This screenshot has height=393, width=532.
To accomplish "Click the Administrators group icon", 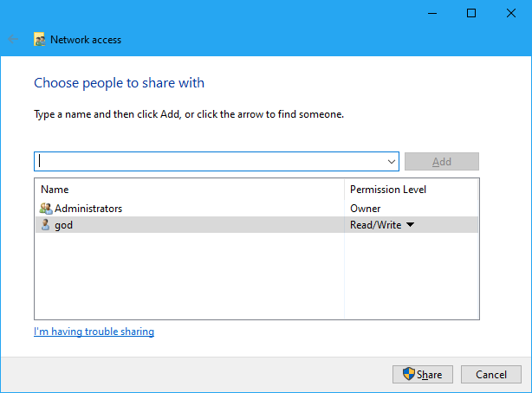I will [x=46, y=209].
